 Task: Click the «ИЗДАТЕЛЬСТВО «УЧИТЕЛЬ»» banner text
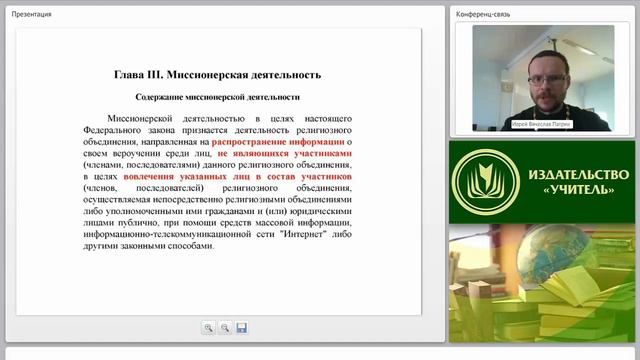click(579, 182)
